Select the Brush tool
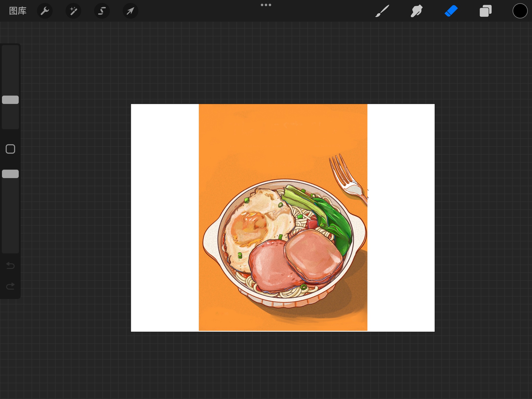 [382, 11]
